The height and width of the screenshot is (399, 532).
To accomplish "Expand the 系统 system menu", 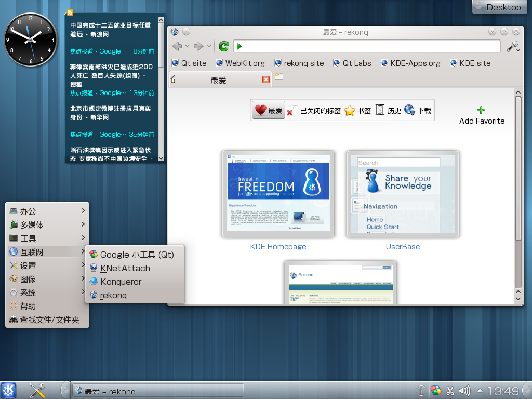I will click(x=47, y=292).
